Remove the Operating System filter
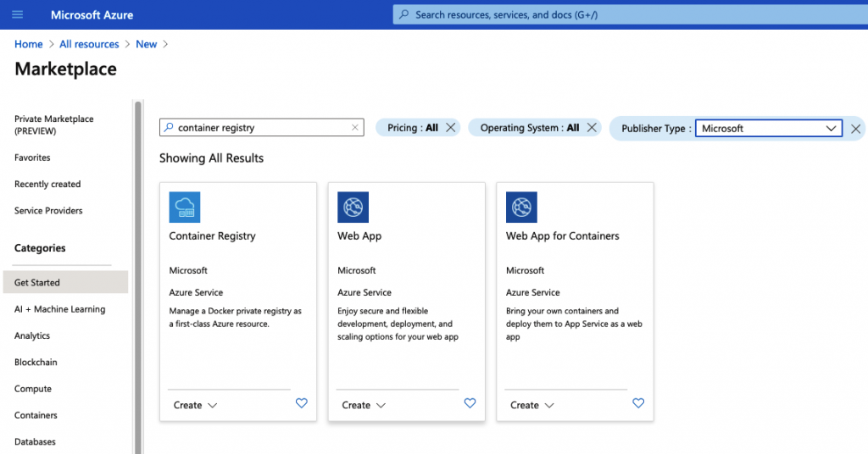Viewport: 868px width, 454px height. 592,128
